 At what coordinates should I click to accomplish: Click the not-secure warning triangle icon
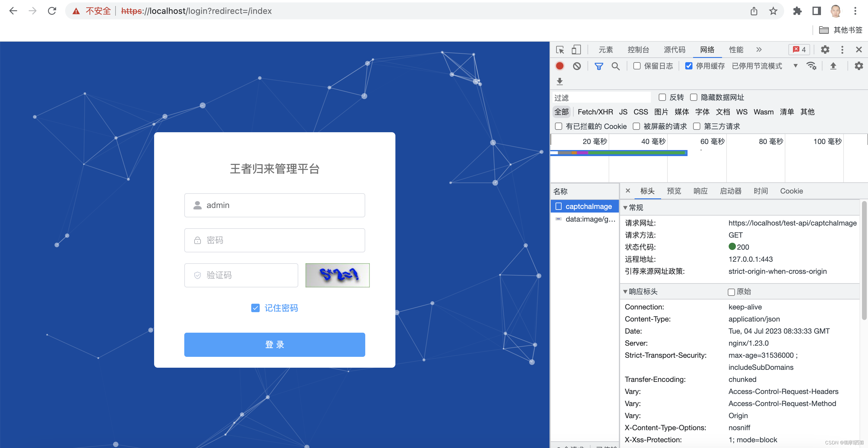pos(77,11)
